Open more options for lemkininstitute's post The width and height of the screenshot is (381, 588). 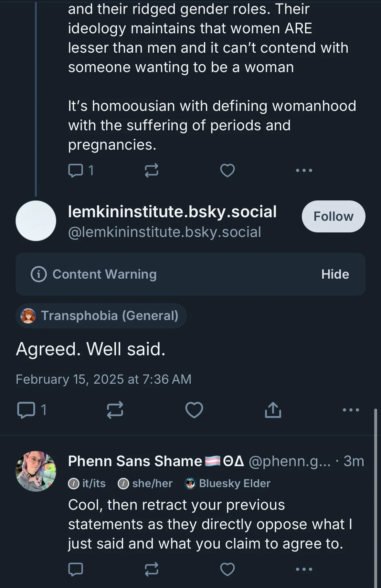coord(351,410)
